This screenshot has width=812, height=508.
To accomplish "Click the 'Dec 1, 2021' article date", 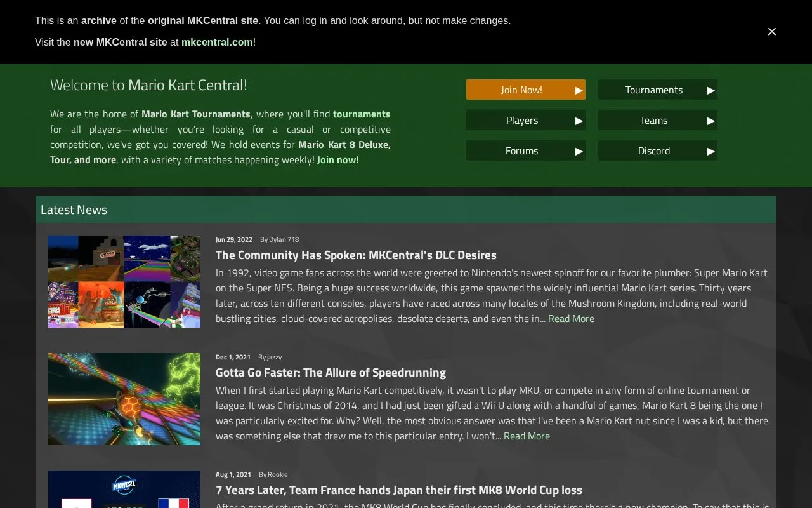I will pos(233,357).
